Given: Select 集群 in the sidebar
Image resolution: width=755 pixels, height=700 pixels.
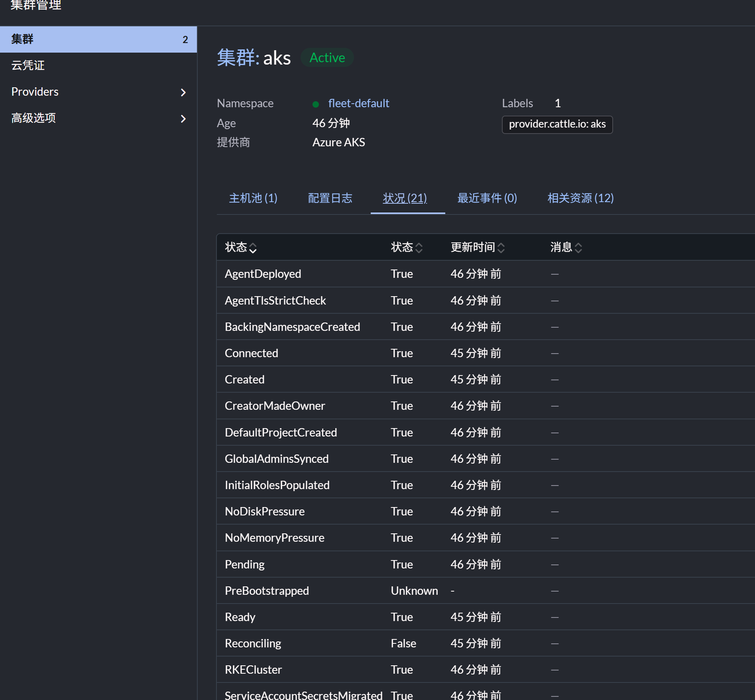Looking at the screenshot, I should click(98, 39).
